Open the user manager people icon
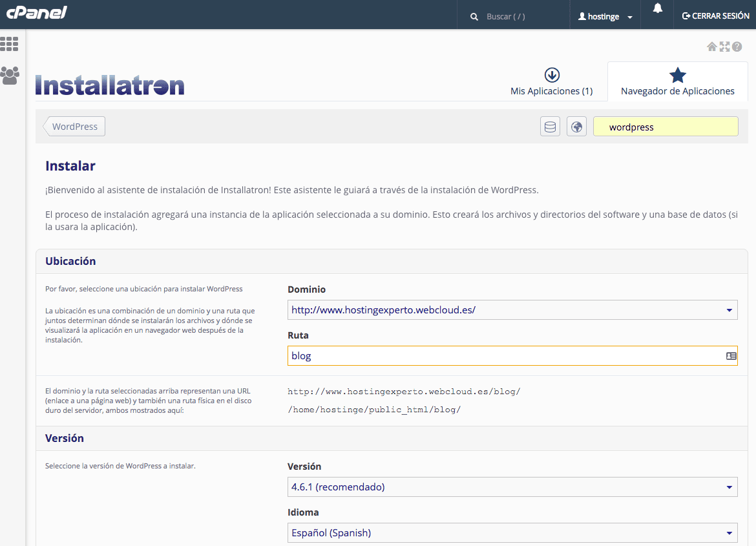 click(x=10, y=75)
